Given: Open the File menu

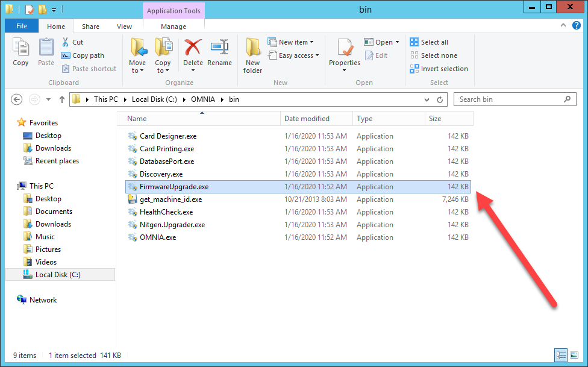Looking at the screenshot, I should point(22,26).
